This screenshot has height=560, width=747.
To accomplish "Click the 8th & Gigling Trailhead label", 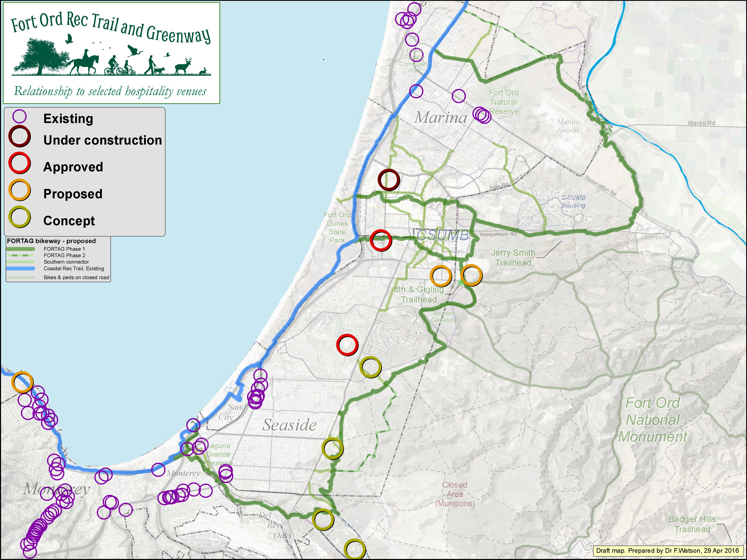I will pyautogui.click(x=419, y=294).
